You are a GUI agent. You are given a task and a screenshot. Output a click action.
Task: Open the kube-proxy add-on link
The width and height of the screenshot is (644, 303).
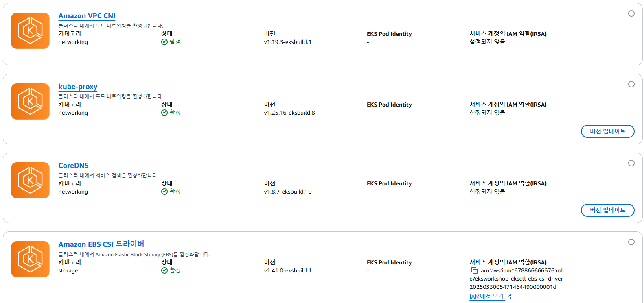coord(78,87)
